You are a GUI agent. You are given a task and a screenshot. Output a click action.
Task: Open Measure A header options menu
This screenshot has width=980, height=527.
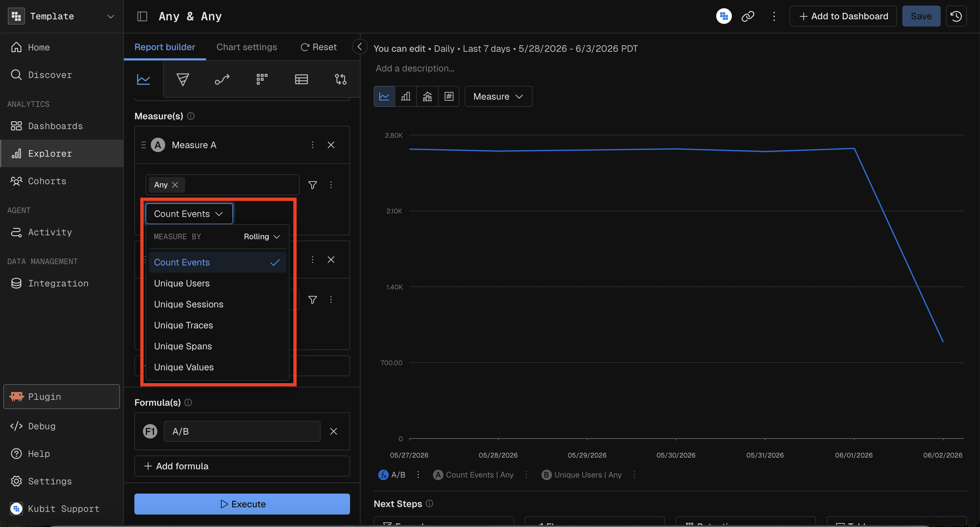[312, 145]
